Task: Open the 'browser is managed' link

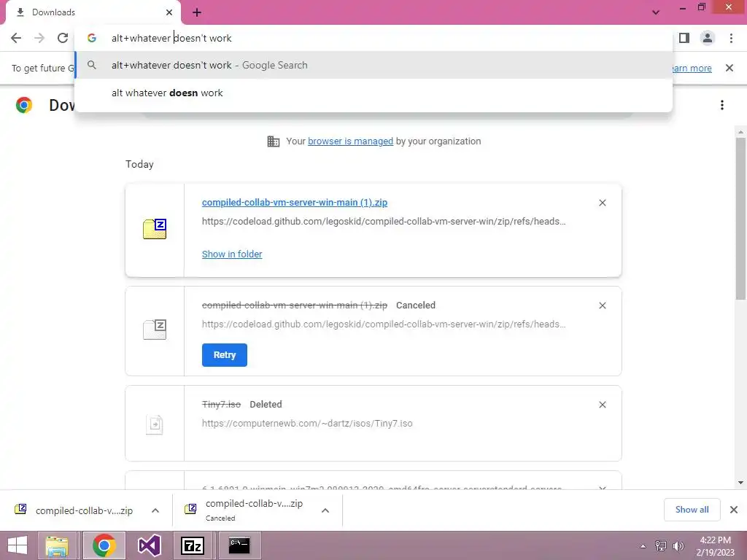Action: click(351, 141)
